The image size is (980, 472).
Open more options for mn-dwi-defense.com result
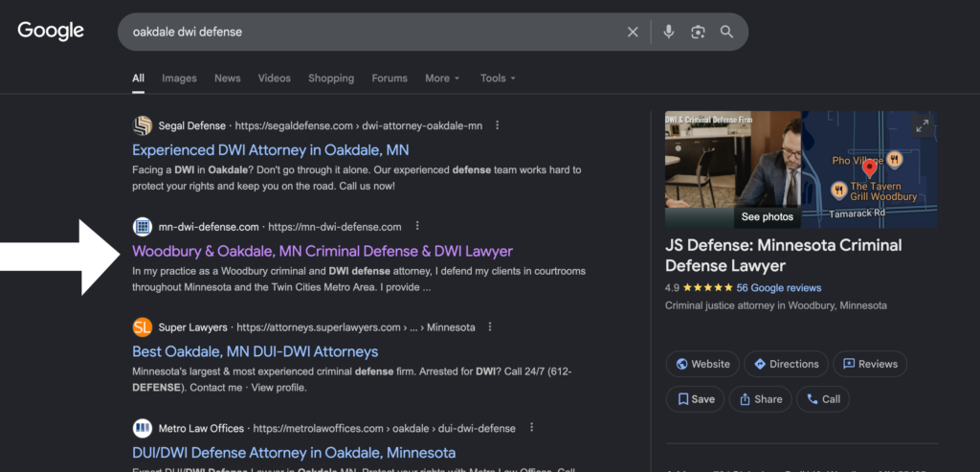point(417,226)
